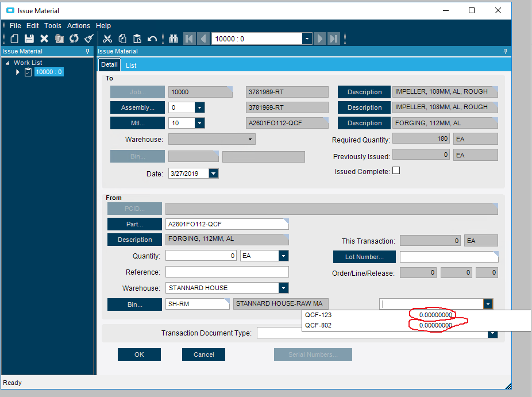Click the Save floppy disk icon
Screen dimensions: 532x397
29,39
